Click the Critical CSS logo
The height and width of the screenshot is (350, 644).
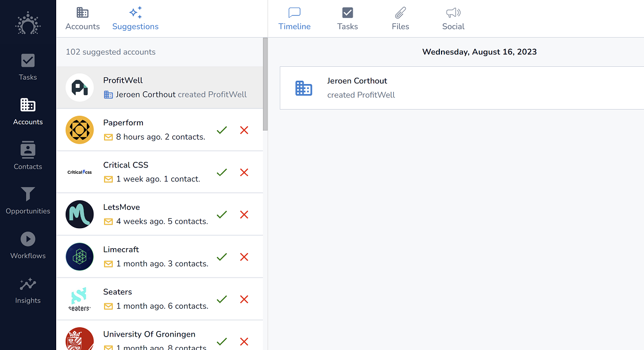click(x=80, y=172)
